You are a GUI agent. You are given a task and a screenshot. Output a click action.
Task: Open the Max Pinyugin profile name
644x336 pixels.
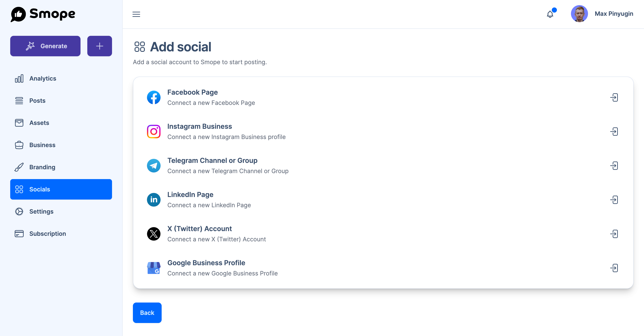point(614,14)
